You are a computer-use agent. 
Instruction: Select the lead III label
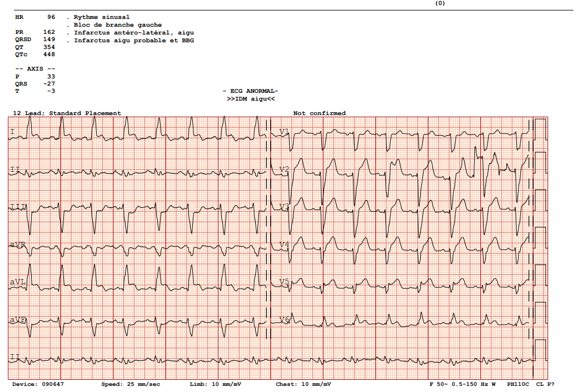[x=18, y=207]
